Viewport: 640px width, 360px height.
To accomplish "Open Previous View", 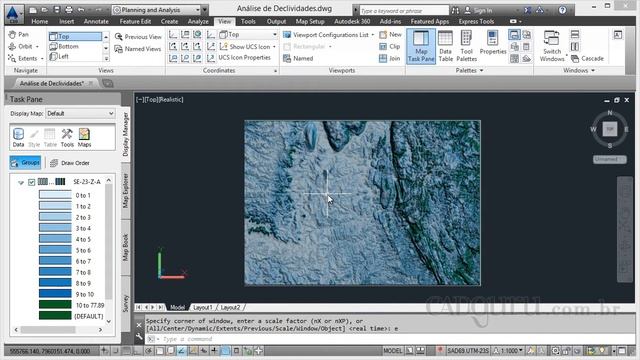I will 138,37.
